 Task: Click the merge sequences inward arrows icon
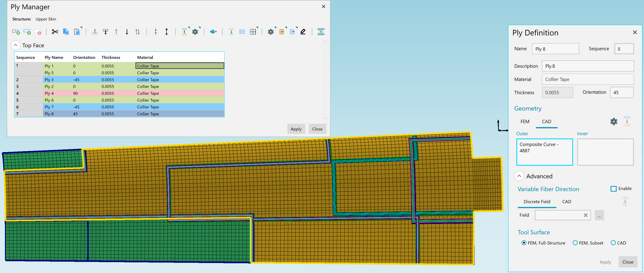(156, 32)
